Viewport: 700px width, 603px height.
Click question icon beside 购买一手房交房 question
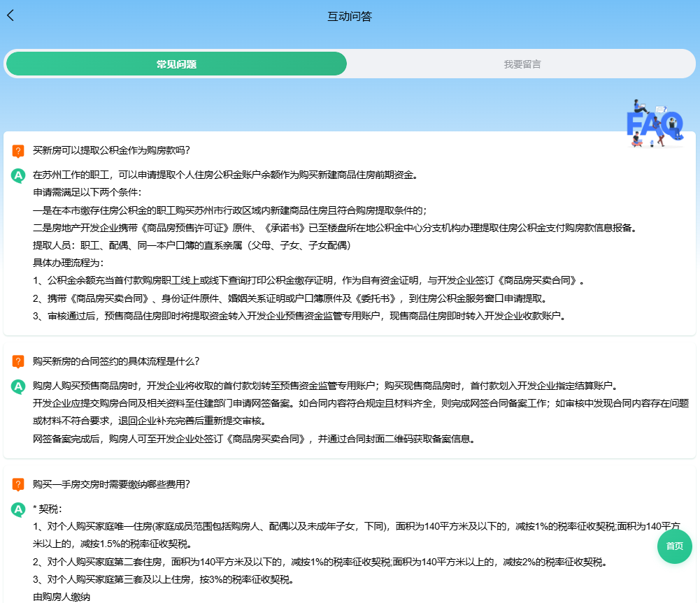tap(18, 485)
